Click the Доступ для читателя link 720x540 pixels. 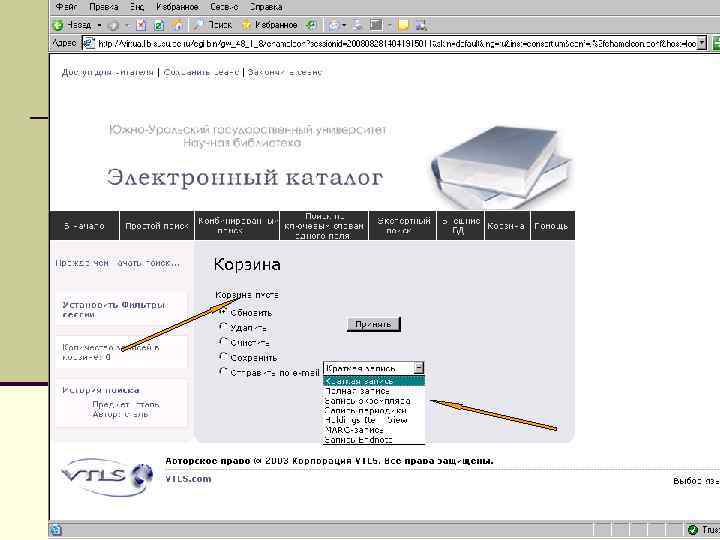[107, 72]
